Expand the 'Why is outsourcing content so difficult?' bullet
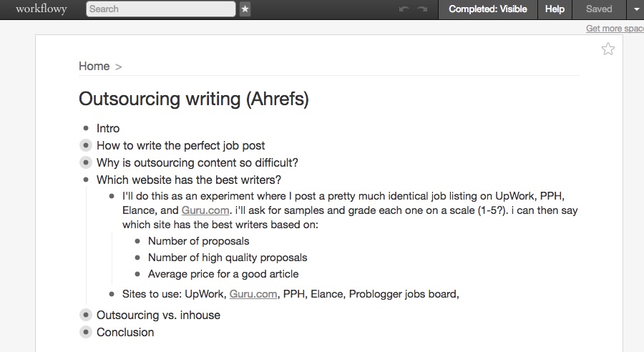 click(x=85, y=162)
